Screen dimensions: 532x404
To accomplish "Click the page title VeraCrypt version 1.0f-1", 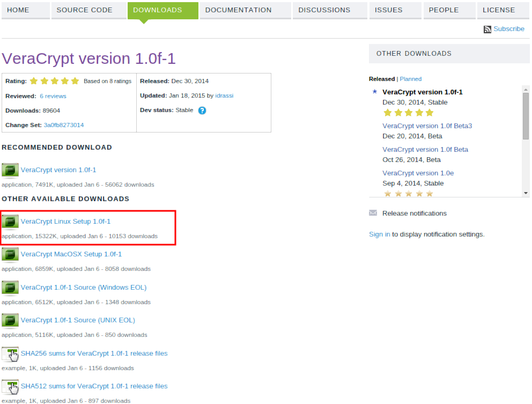I will click(x=88, y=58).
